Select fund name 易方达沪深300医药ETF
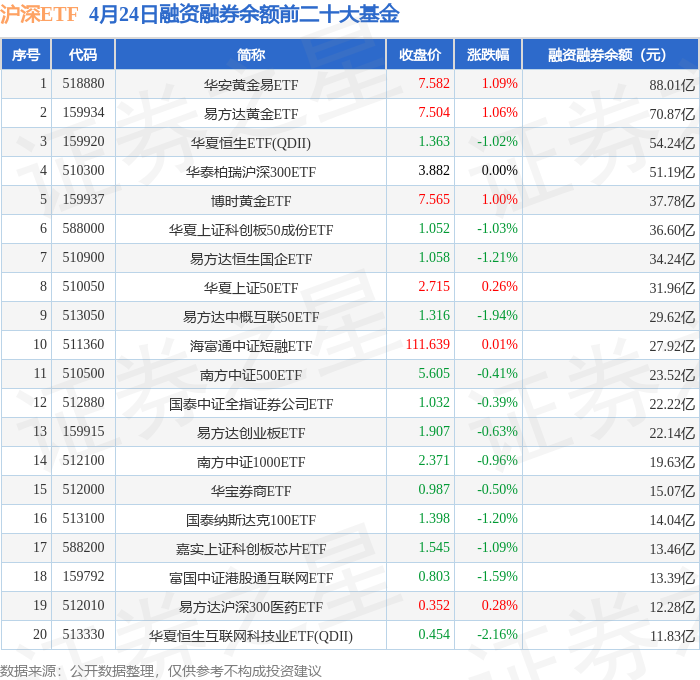The width and height of the screenshot is (700, 680). click(x=251, y=607)
